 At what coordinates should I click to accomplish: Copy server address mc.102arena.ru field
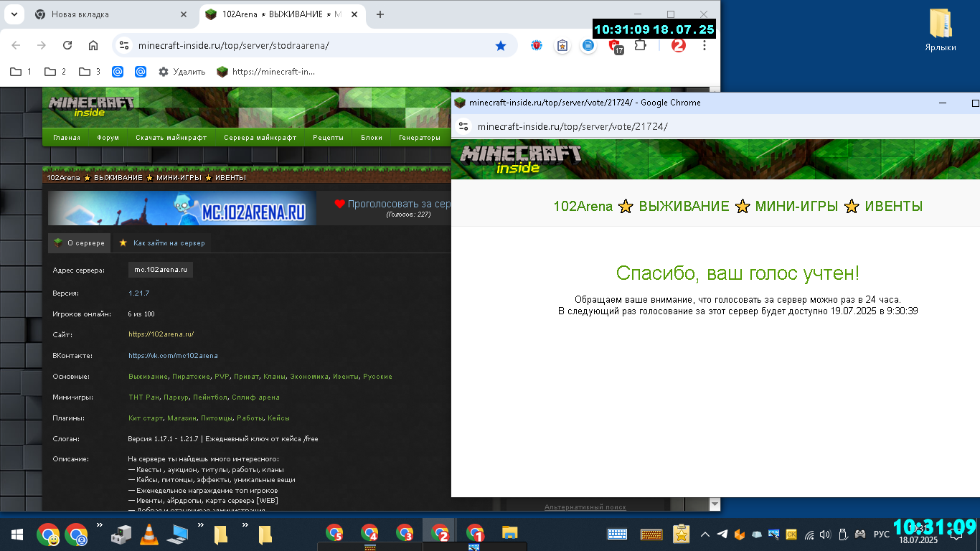point(161,270)
